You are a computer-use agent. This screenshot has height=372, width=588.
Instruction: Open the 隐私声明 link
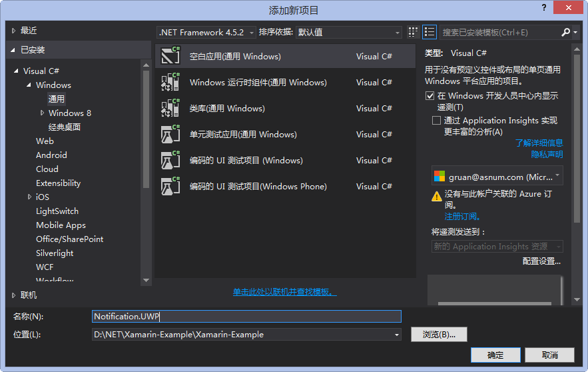tap(547, 154)
